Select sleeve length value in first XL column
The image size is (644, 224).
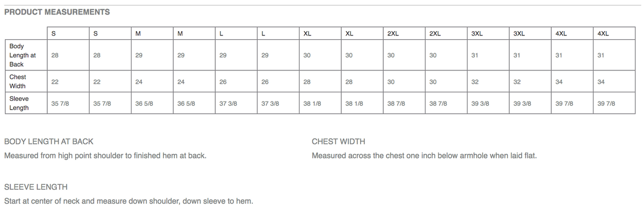pos(312,103)
